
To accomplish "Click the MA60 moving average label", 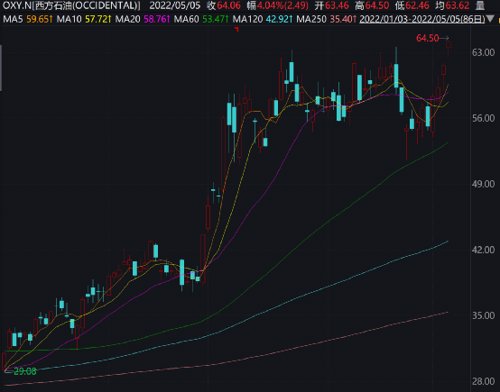I will [x=186, y=19].
